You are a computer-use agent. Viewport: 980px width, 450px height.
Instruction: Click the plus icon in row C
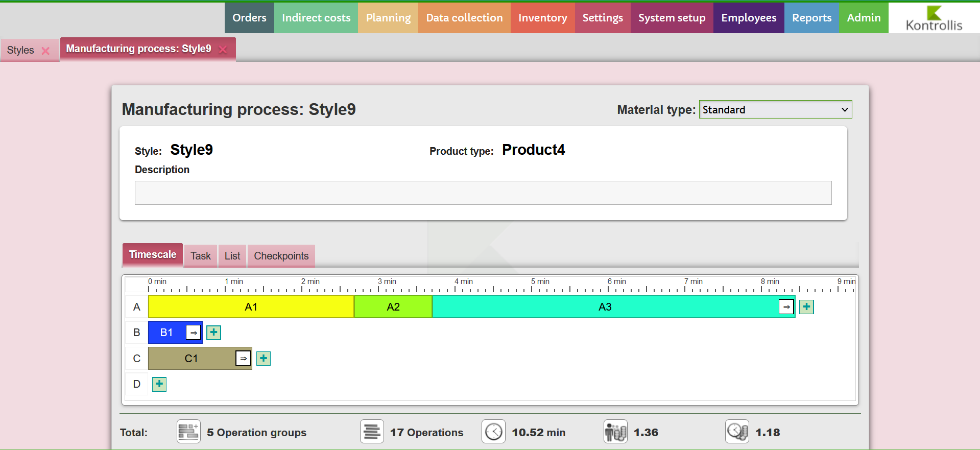pos(263,359)
